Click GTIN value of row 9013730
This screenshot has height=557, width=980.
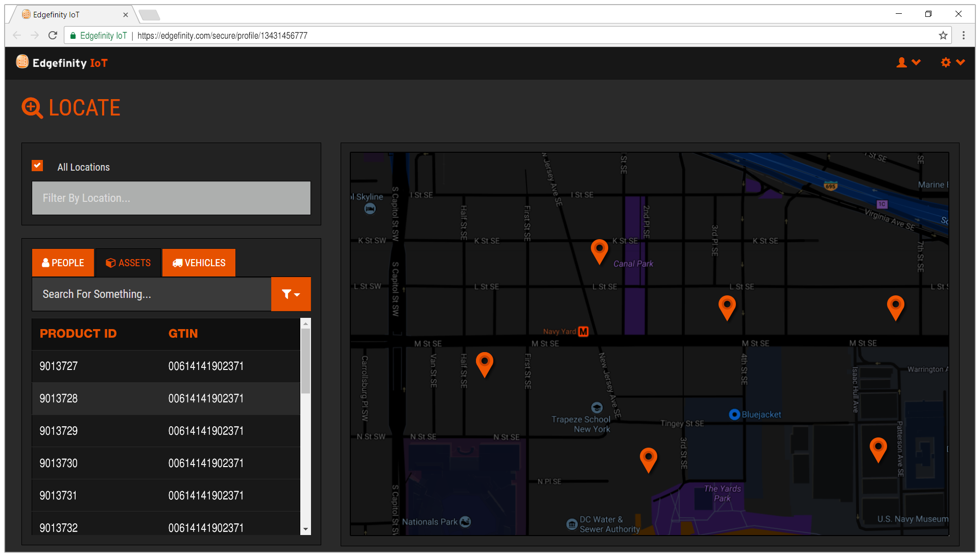206,463
